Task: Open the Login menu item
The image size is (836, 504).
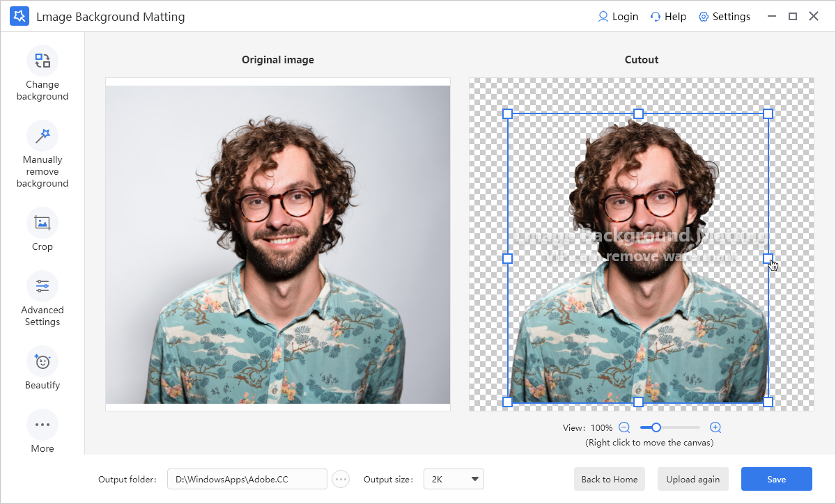Action: click(x=618, y=17)
